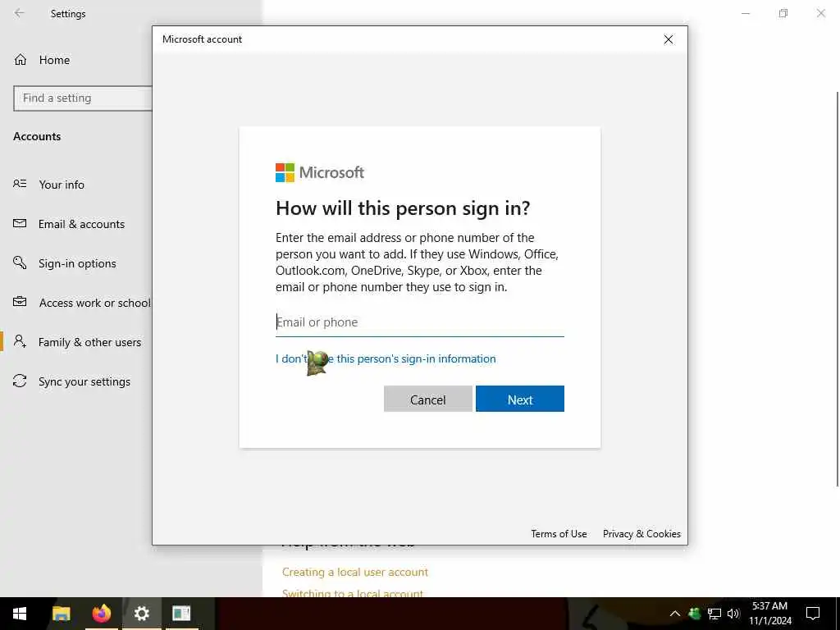
Task: Click the Access work or school briefcase icon
Action: [20, 302]
